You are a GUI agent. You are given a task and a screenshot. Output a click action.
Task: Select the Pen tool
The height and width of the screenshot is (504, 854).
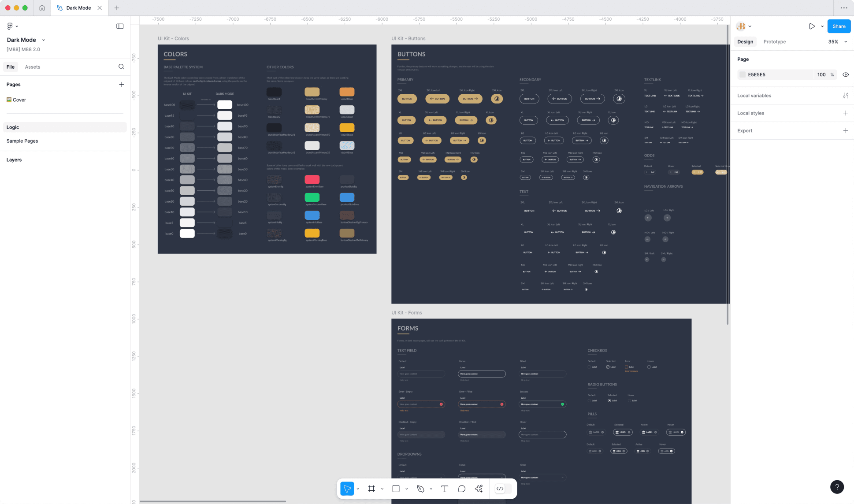click(420, 489)
